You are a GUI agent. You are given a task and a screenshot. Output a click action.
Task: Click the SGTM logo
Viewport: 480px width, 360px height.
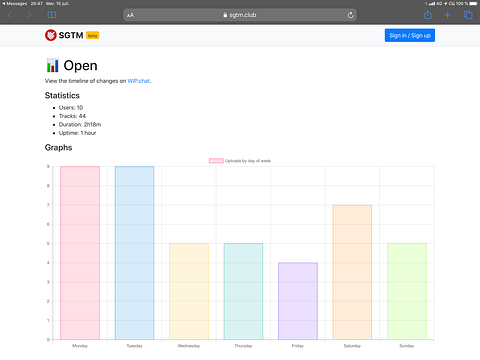pyautogui.click(x=64, y=35)
